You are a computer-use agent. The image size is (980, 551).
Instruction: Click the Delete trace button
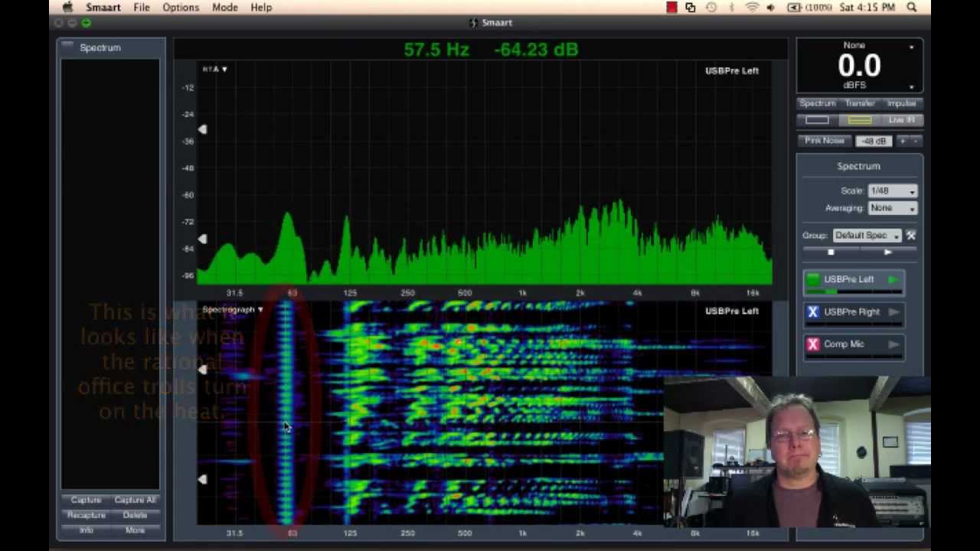135,515
